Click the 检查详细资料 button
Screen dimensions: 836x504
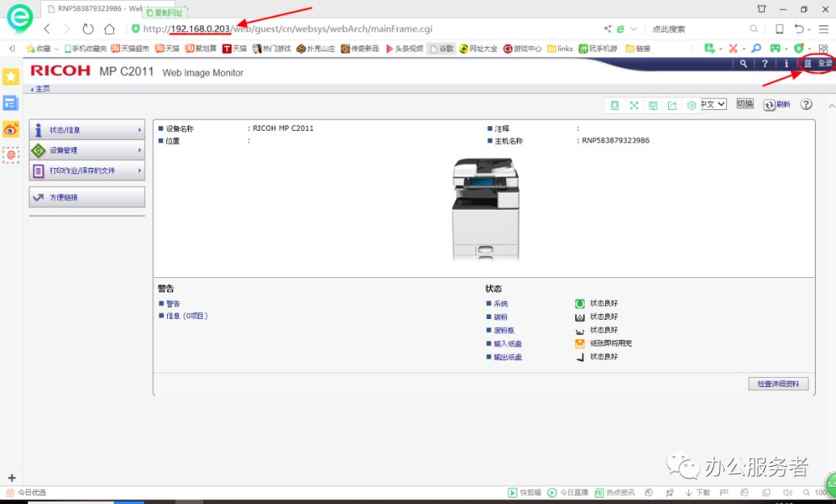(x=779, y=384)
